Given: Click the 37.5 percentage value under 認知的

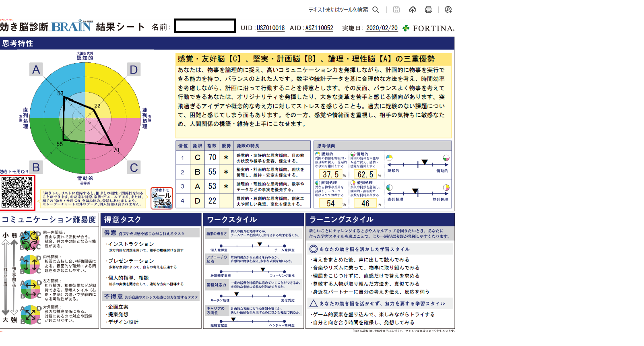Looking at the screenshot, I should tap(330, 174).
